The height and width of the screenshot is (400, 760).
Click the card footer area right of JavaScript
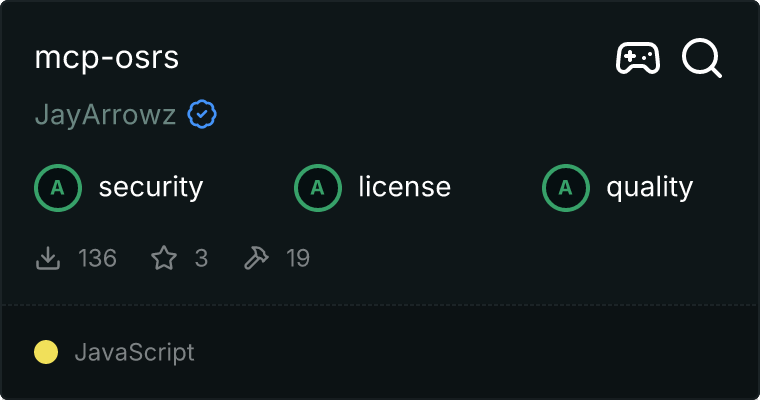[x=480, y=352]
